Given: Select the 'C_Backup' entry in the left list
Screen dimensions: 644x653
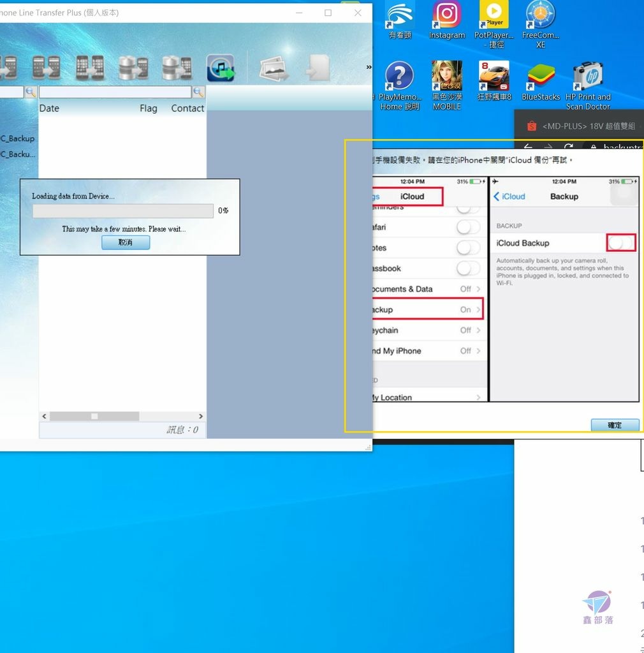Looking at the screenshot, I should 17,138.
